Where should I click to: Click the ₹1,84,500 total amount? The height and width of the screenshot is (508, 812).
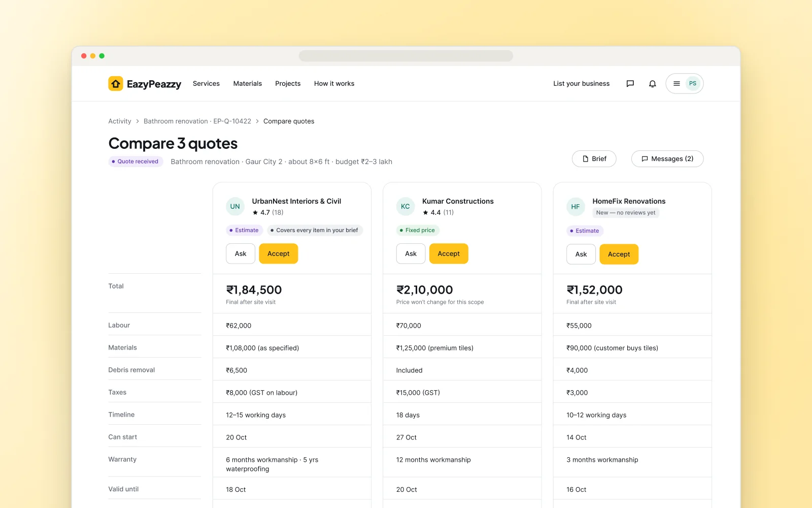(254, 290)
